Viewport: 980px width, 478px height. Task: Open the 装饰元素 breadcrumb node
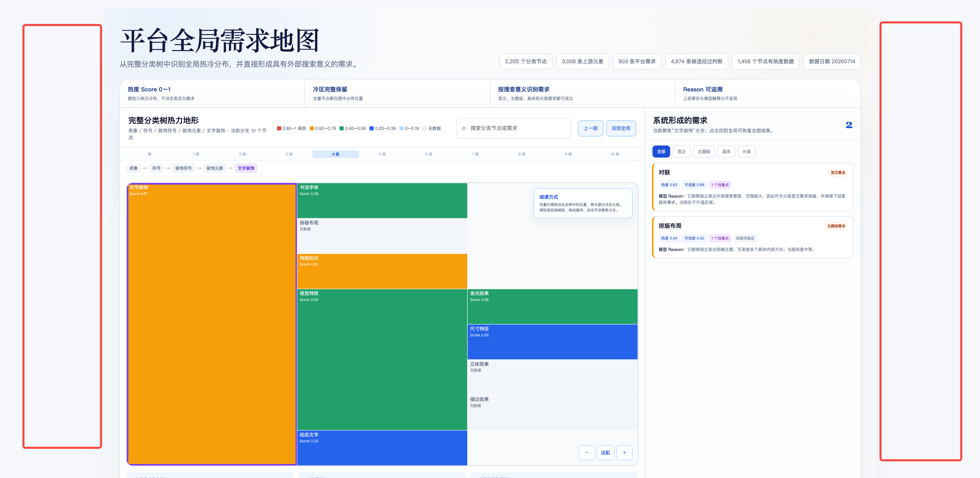click(x=215, y=168)
